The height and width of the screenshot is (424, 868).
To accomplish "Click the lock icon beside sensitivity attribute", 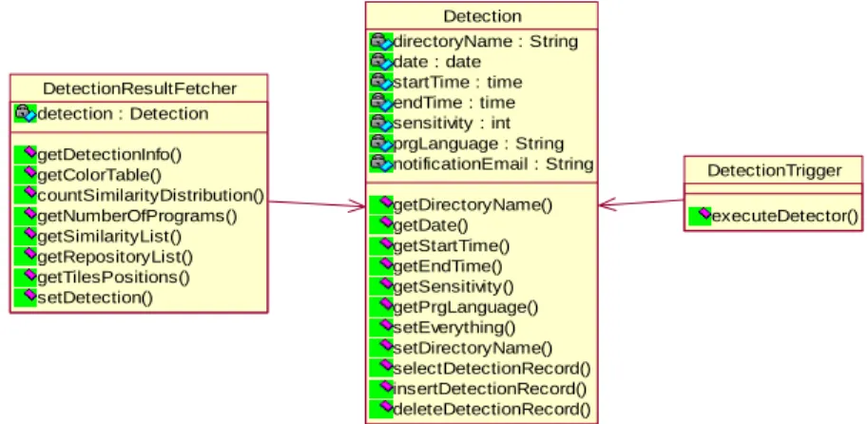I will [x=381, y=124].
